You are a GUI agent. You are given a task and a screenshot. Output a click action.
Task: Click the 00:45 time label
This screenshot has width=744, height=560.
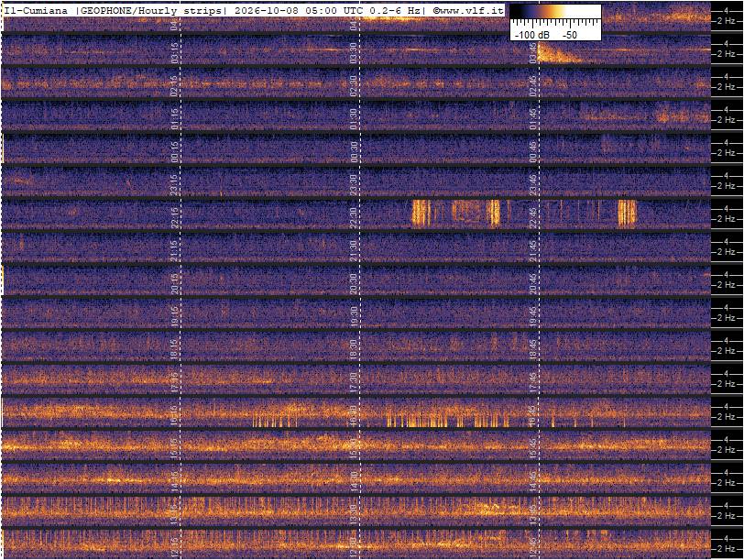[x=533, y=152]
